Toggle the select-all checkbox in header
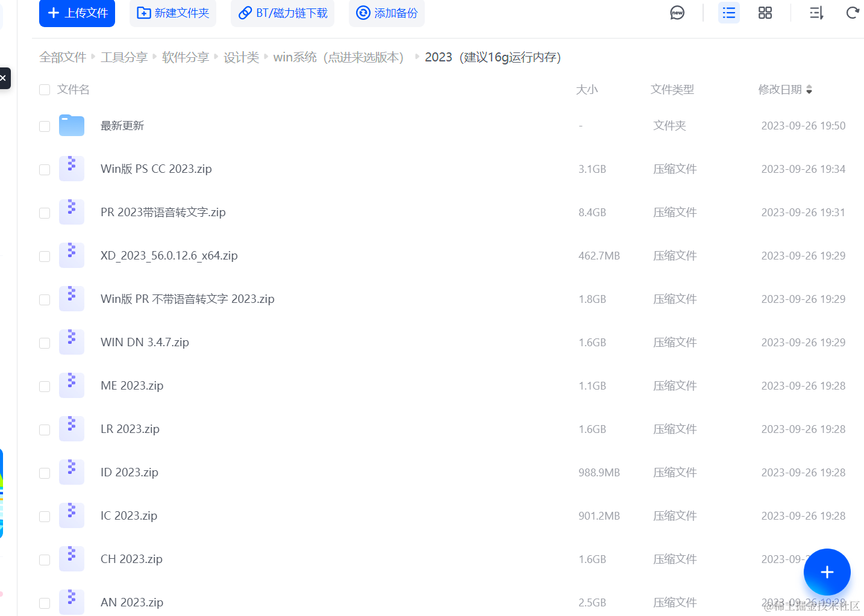 coord(45,90)
